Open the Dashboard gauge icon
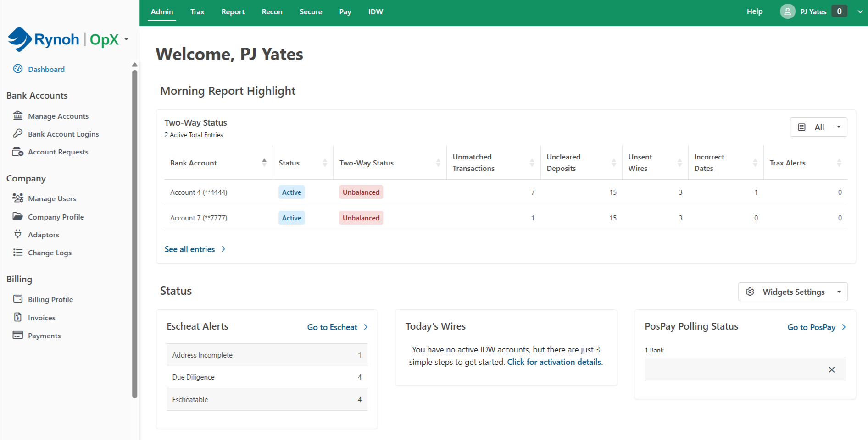This screenshot has height=440, width=868. (18, 69)
